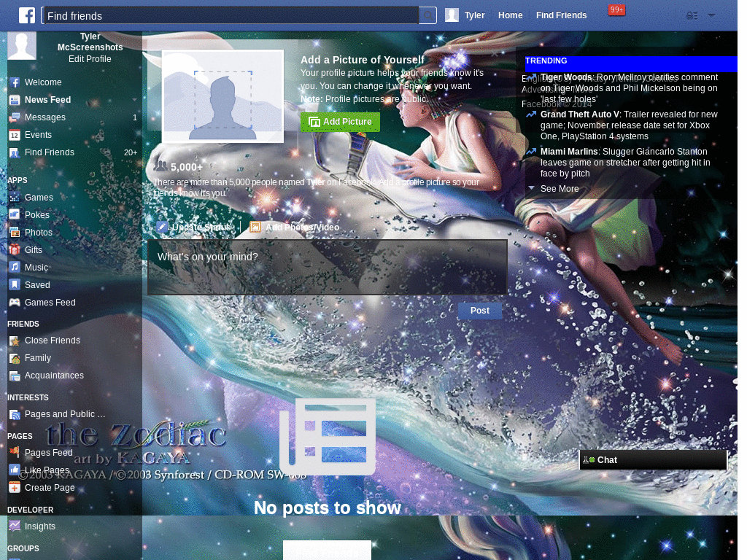The image size is (747, 560).
Task: Click the Messages count 1
Action: pos(135,117)
